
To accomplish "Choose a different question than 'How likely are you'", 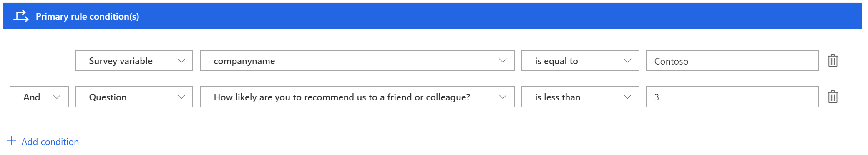I will [x=357, y=97].
